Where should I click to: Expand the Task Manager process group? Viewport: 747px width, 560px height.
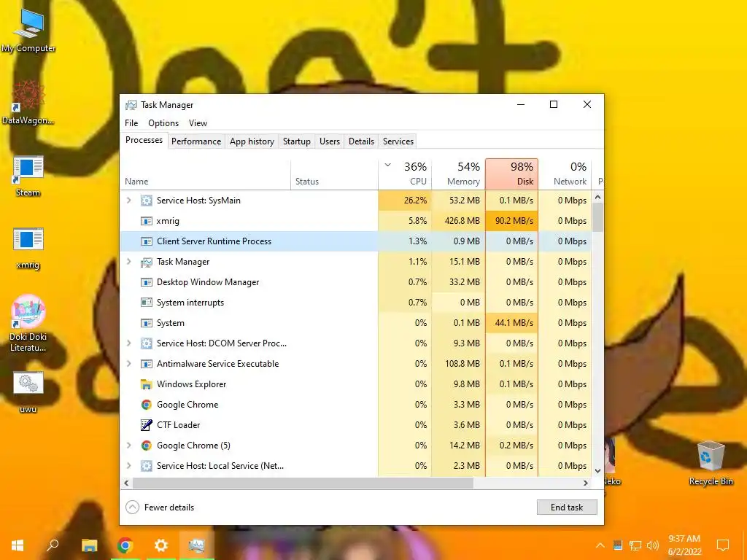pyautogui.click(x=128, y=262)
